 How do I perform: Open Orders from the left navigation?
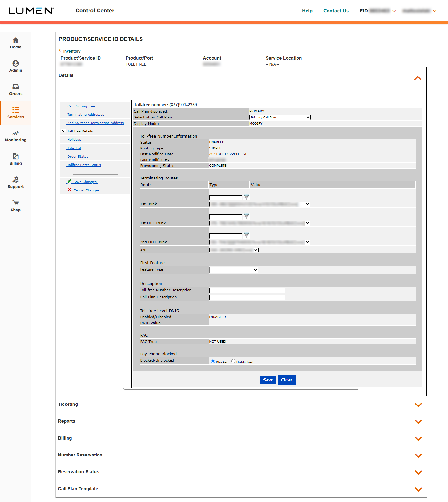click(x=15, y=89)
